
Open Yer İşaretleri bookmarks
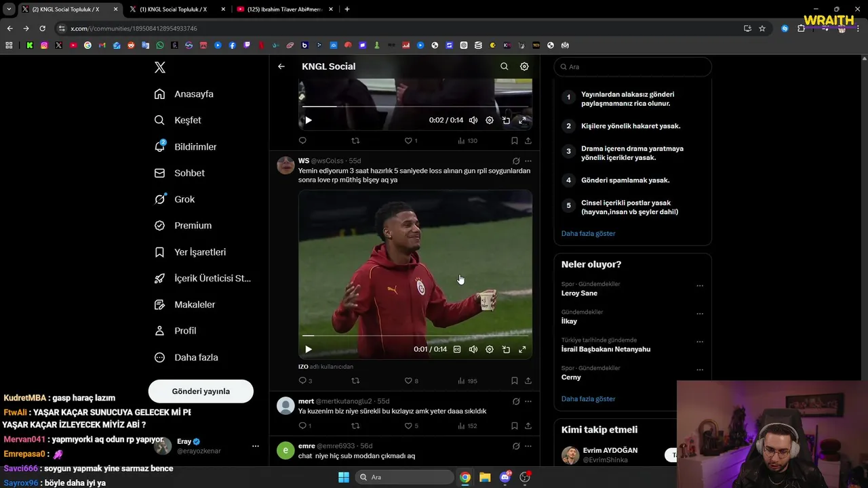click(x=190, y=252)
